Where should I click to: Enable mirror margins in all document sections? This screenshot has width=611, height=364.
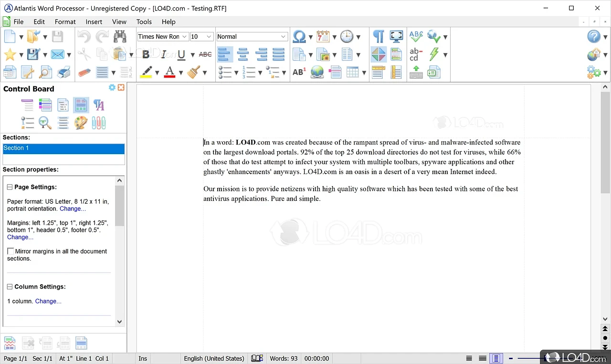click(x=11, y=251)
